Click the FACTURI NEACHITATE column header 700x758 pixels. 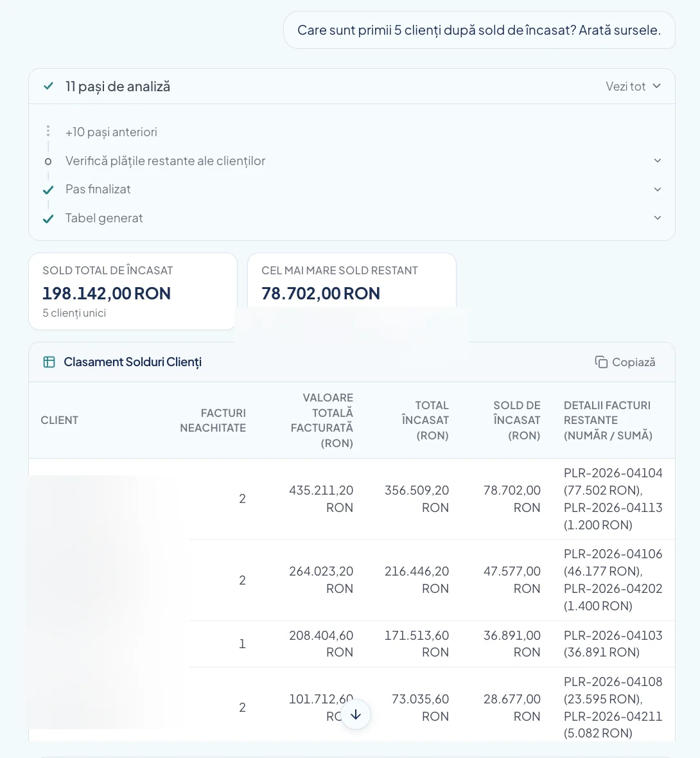[x=213, y=420]
